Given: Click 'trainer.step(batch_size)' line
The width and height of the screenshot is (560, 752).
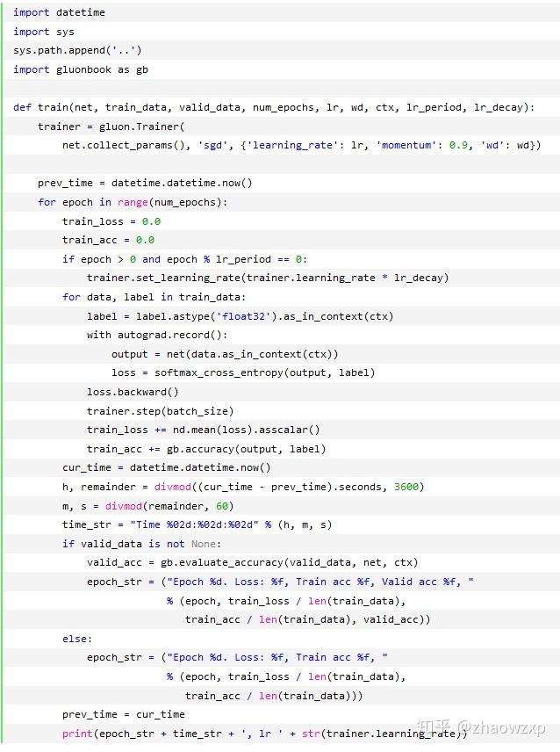Looking at the screenshot, I should tap(160, 411).
